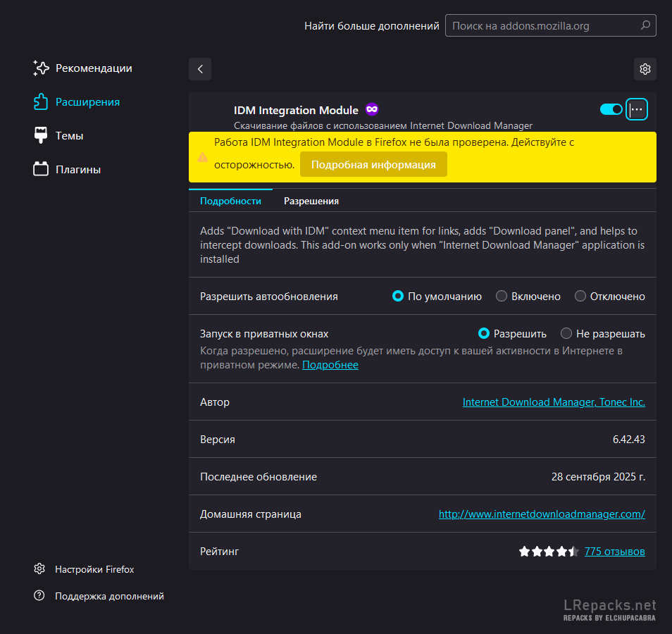
Task: Switch to the 'Разрешения' tab
Action: [x=311, y=201]
